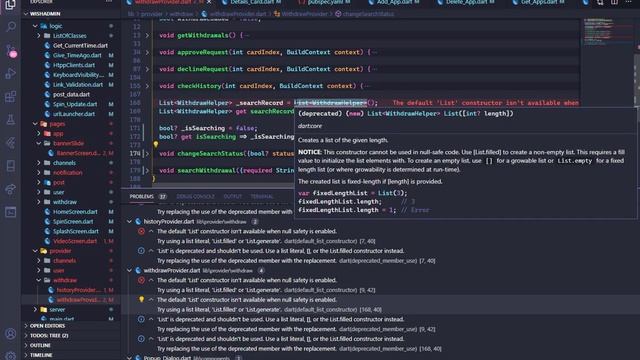Unfold the getWithdrawals function
This screenshot has height=360, width=640.
[147, 36]
